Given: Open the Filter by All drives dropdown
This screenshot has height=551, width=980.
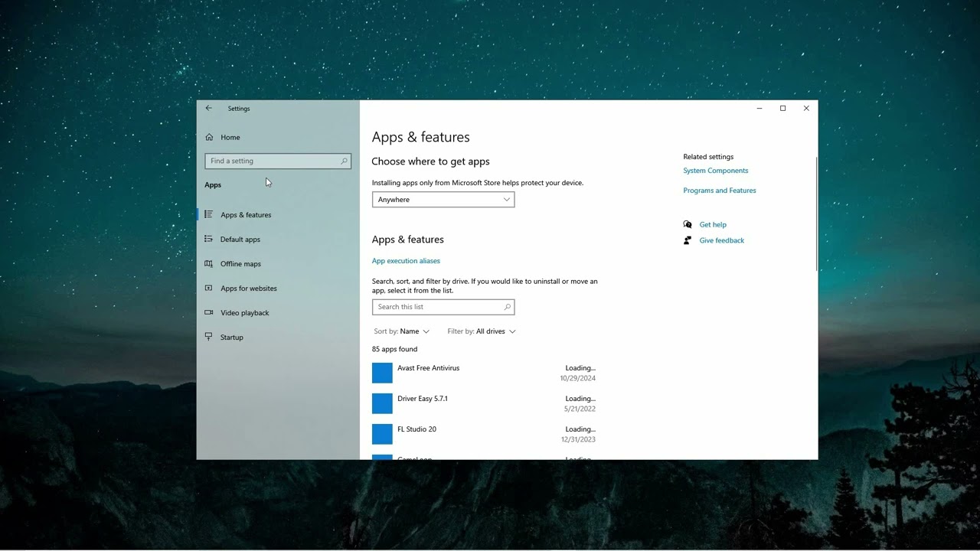Looking at the screenshot, I should (482, 331).
